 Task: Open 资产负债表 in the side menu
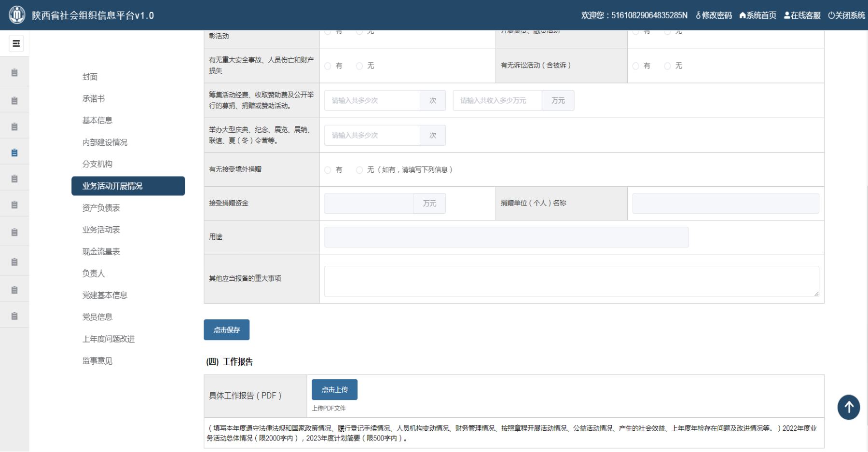[101, 208]
